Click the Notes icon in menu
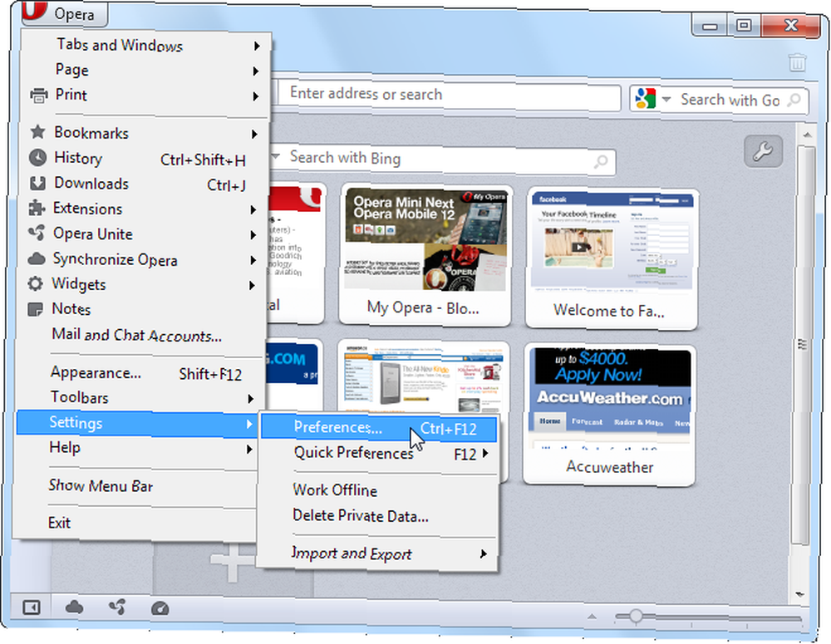The width and height of the screenshot is (831, 644). [x=35, y=309]
